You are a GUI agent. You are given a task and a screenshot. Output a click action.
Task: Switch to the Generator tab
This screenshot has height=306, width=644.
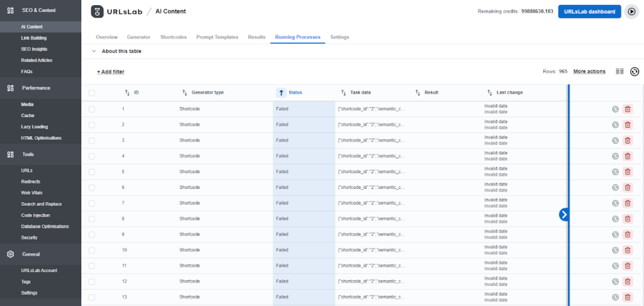pyautogui.click(x=139, y=37)
